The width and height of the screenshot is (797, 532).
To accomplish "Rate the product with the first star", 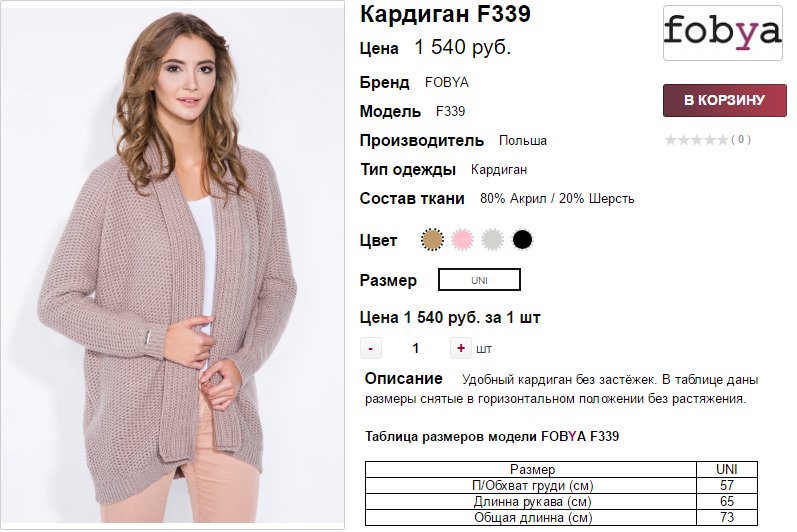I will point(671,140).
